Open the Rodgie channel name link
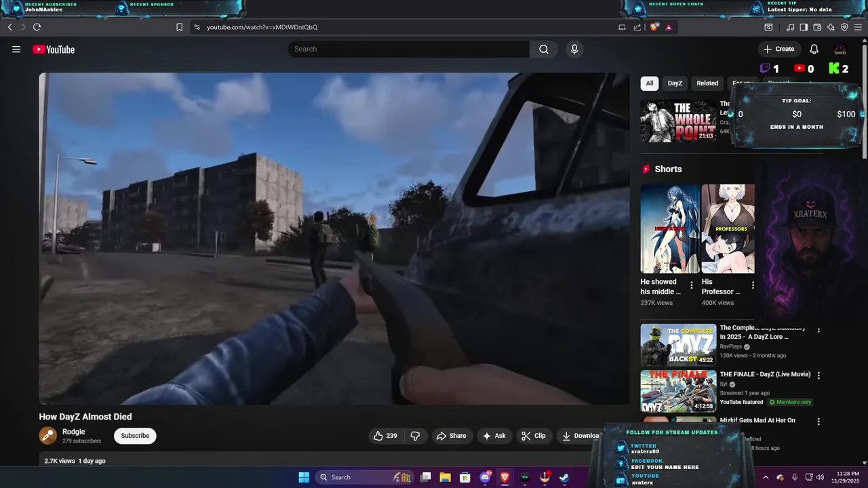This screenshot has height=488, width=868. click(74, 432)
